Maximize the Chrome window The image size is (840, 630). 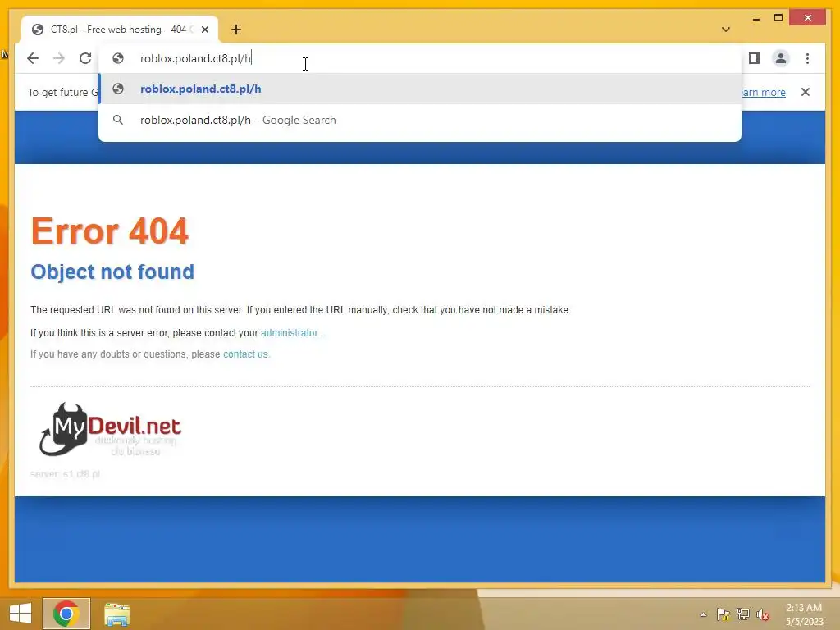tap(778, 18)
